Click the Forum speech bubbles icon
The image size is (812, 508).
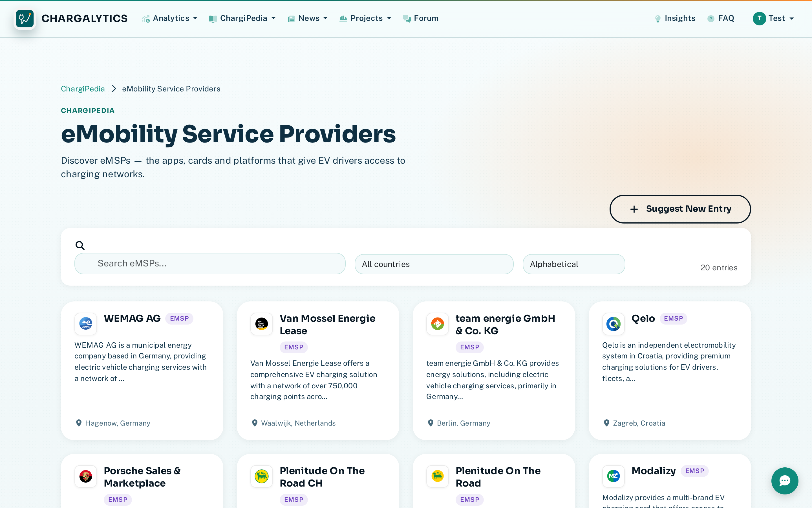(x=407, y=19)
